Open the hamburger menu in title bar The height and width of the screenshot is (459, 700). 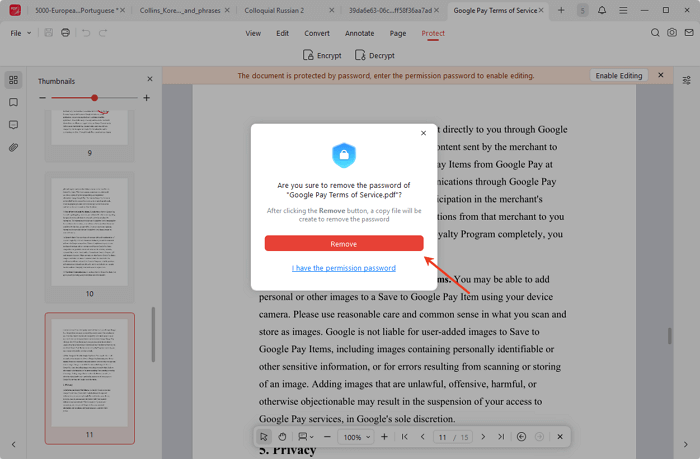click(623, 10)
